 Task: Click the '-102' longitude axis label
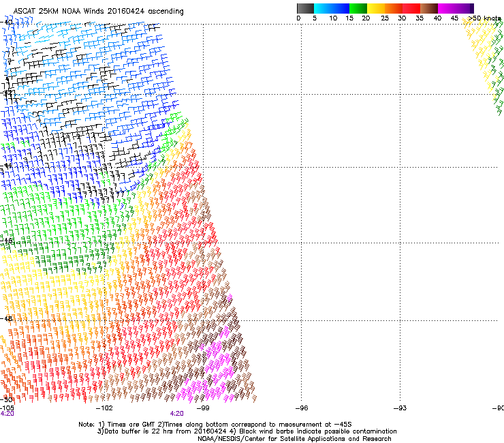(x=105, y=408)
